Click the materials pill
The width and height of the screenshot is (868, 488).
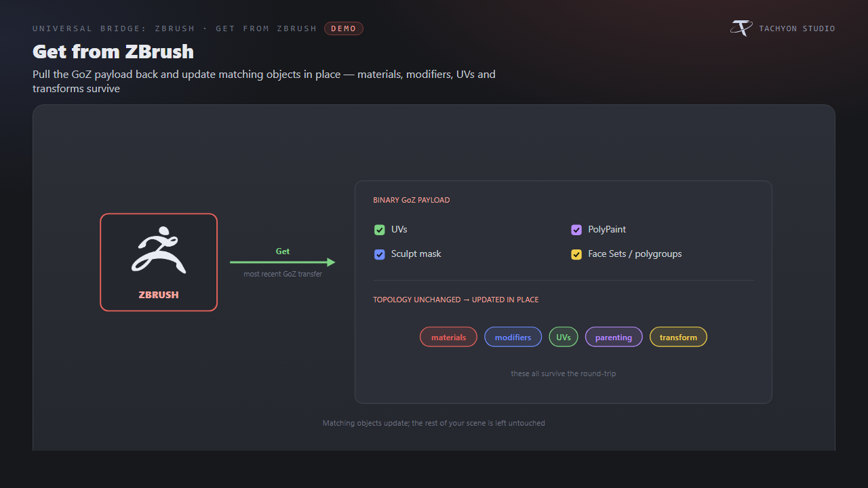click(449, 337)
